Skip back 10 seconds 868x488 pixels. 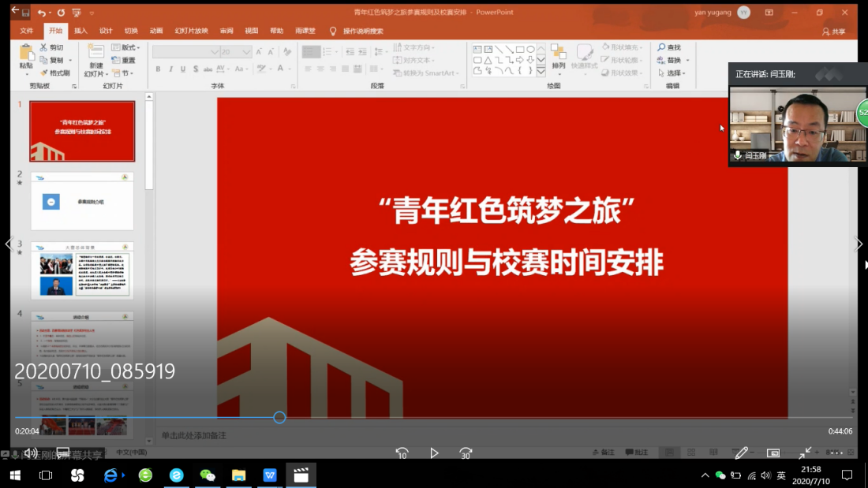pyautogui.click(x=402, y=453)
